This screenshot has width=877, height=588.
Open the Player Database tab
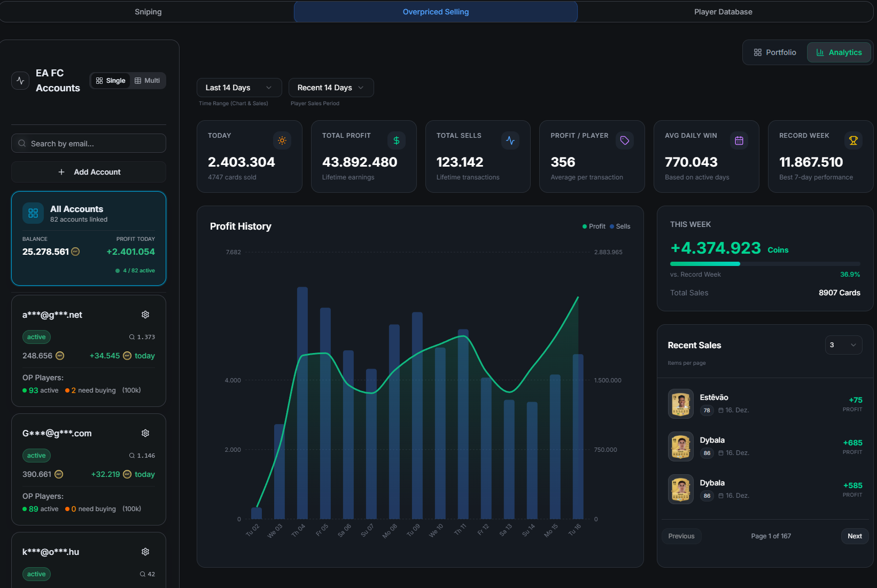(x=723, y=12)
